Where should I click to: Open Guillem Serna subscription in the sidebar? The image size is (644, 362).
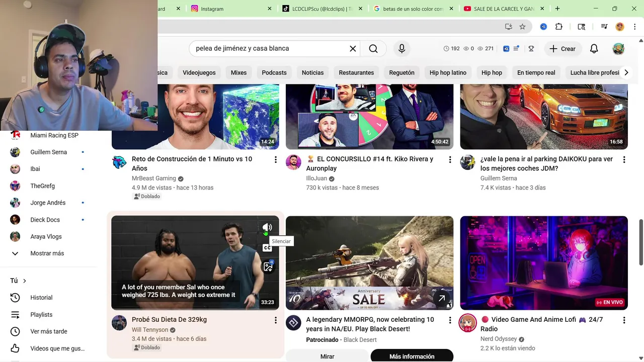coord(49,152)
